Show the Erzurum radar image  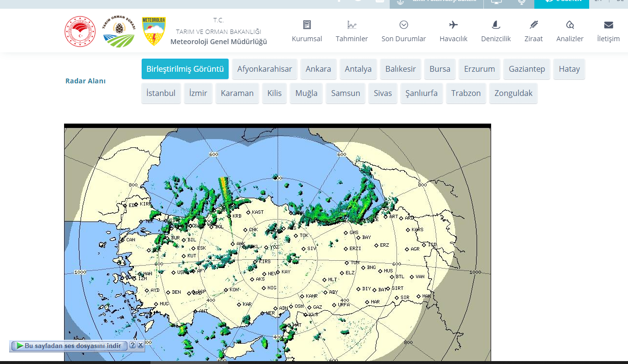point(479,69)
